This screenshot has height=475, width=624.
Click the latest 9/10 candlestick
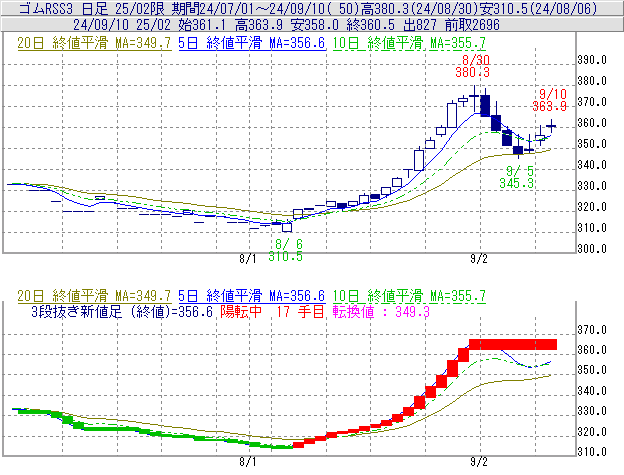pyautogui.click(x=551, y=126)
